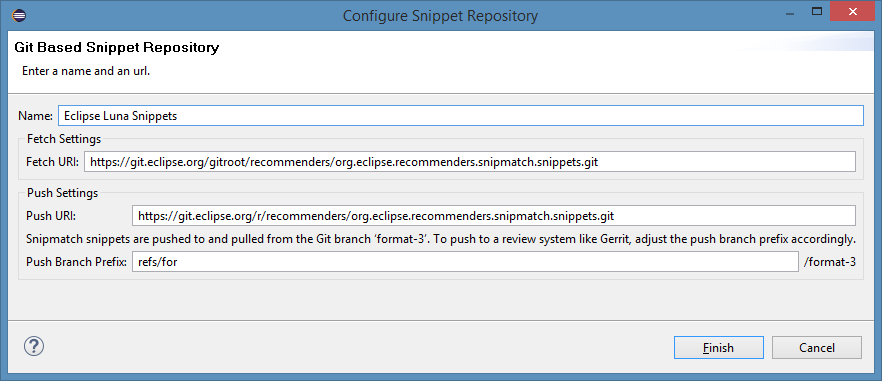882x381 pixels.
Task: Click the 'Name:' label
Action: click(35, 116)
